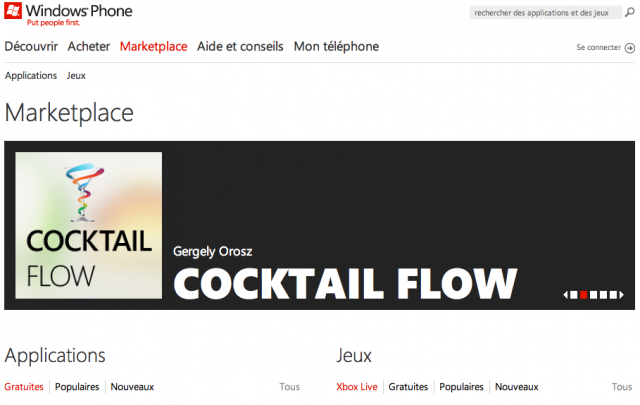Select the Nouveaux tab under Jeux
Image resolution: width=640 pixels, height=405 pixels.
tap(517, 387)
